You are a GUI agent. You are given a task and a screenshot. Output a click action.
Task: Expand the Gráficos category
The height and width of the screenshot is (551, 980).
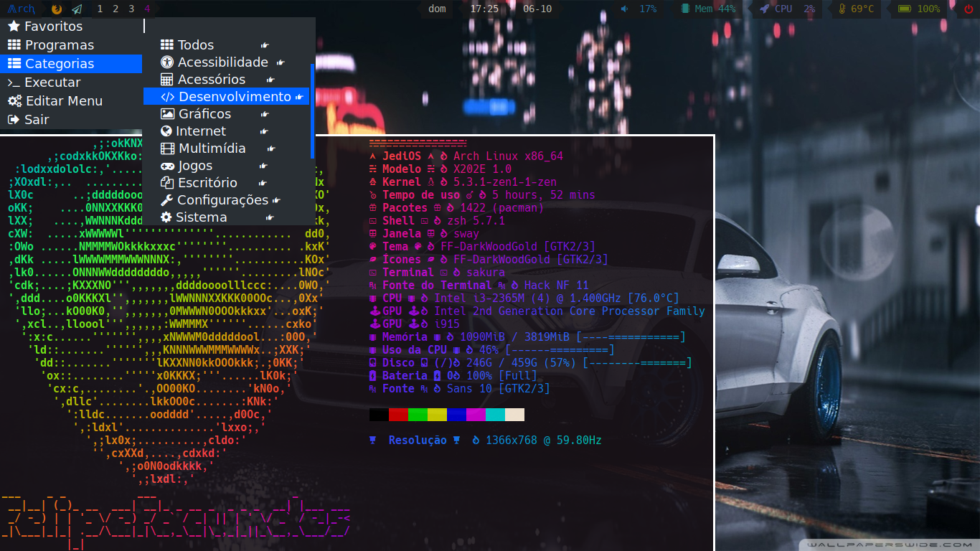click(x=226, y=114)
